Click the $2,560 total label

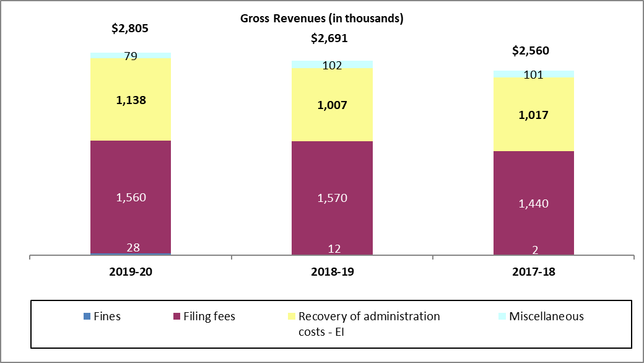(531, 50)
